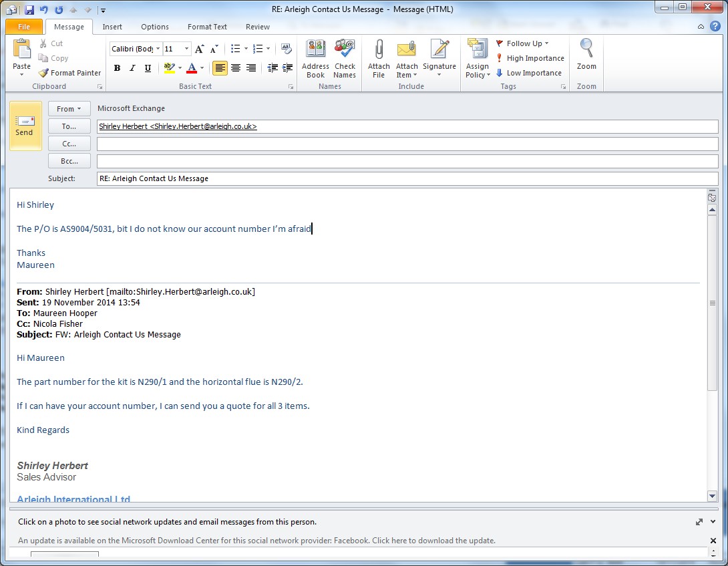Open the Signature menu
Screen dimensions: 728x566
439,59
